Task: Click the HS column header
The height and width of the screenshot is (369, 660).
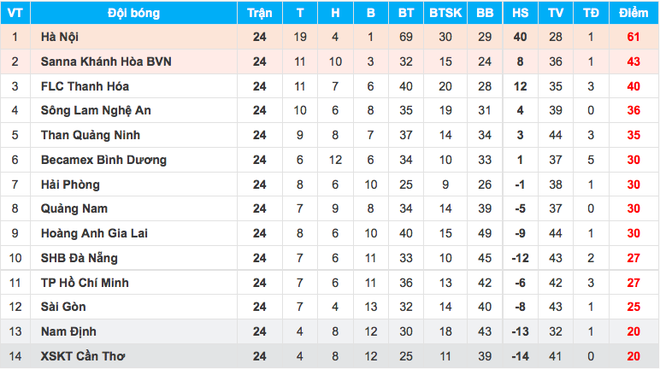Action: click(x=520, y=13)
